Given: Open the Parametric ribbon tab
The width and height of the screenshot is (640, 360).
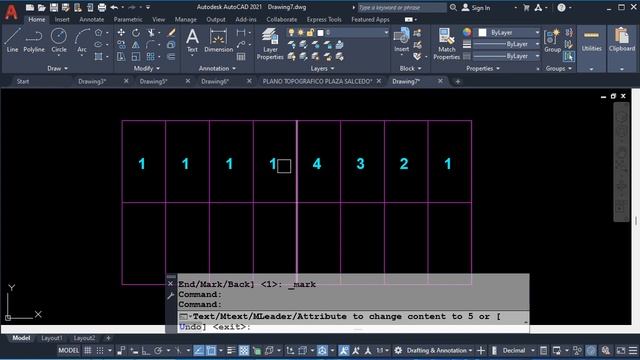Looking at the screenshot, I should 128,19.
